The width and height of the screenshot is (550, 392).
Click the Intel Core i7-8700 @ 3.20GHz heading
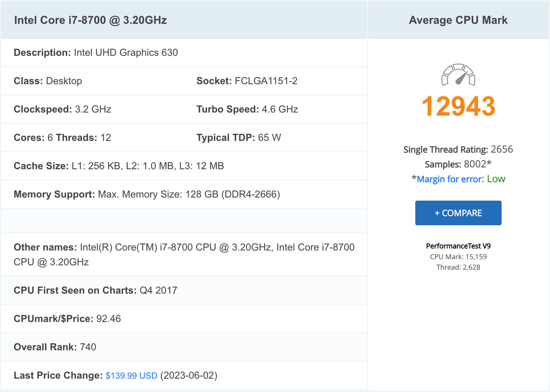click(90, 20)
